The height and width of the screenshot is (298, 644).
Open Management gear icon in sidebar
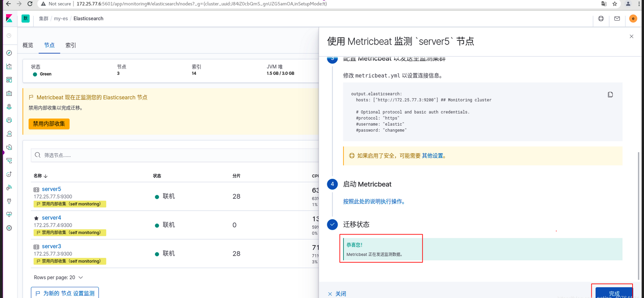9,228
